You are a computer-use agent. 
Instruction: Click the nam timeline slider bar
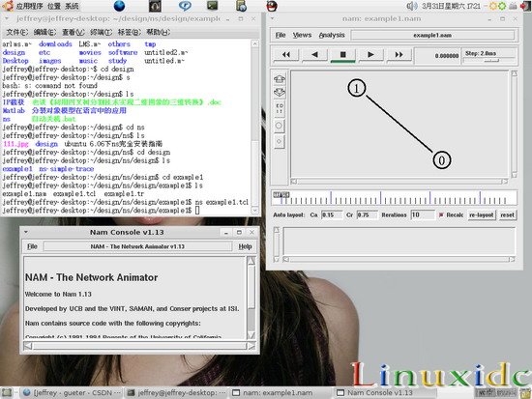click(x=394, y=197)
